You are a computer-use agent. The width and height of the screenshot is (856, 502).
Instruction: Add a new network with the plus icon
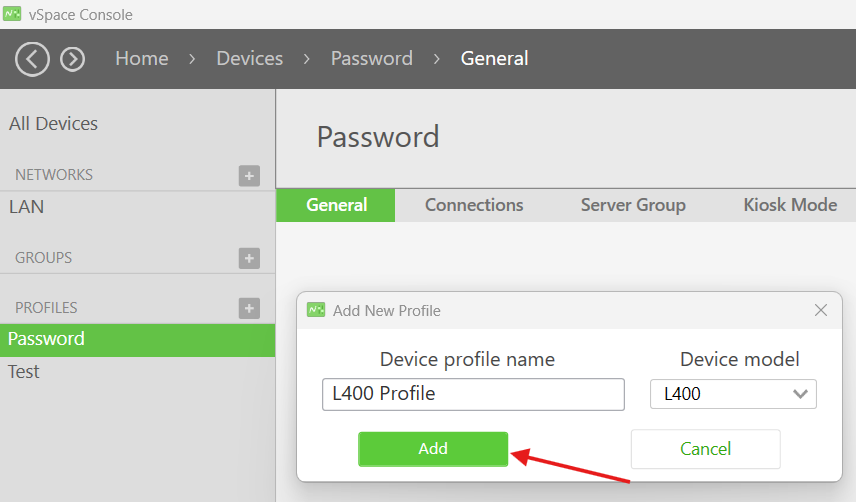click(x=249, y=176)
